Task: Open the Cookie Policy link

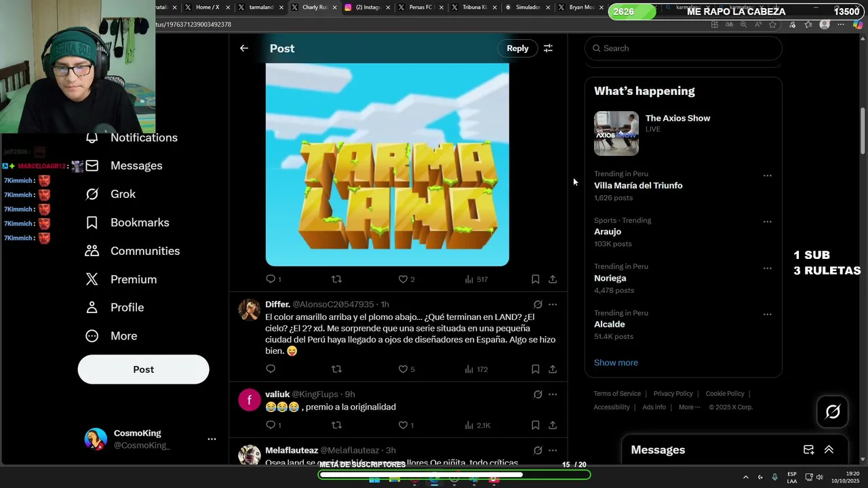Action: [725, 394]
